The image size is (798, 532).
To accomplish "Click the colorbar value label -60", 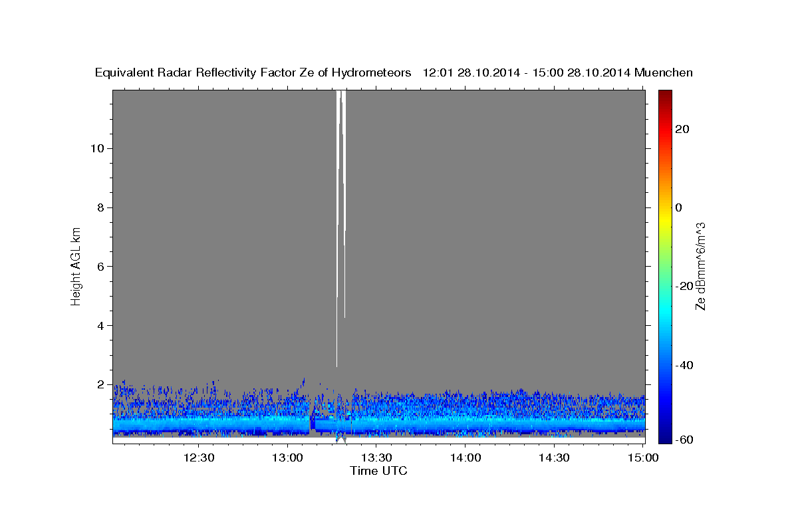I will (684, 440).
